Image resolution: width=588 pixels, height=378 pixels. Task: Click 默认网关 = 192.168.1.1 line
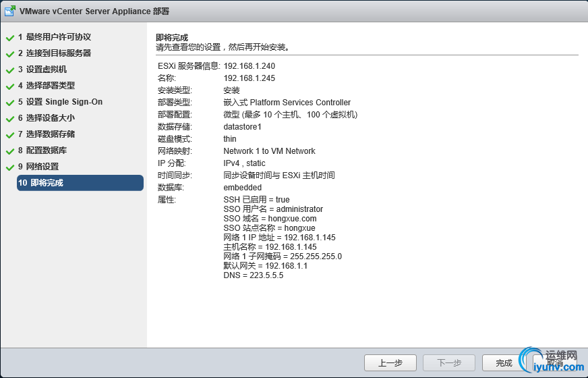coord(266,266)
